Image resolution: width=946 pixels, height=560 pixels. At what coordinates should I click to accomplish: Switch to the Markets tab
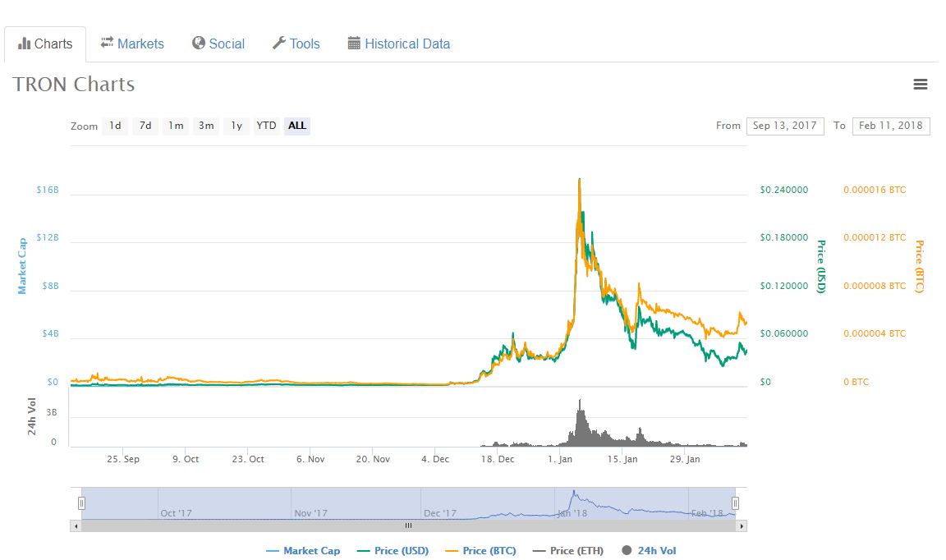[x=132, y=44]
